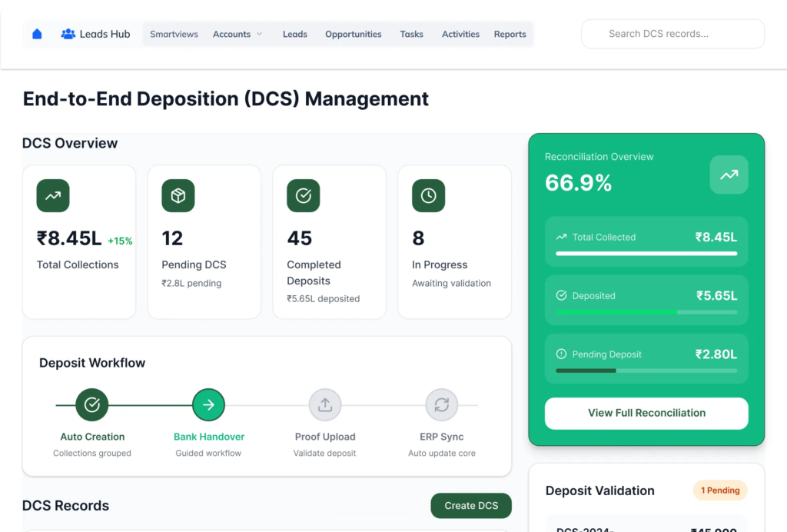Click the alert icon beside Pending Deposit
This screenshot has height=532, width=787.
click(x=561, y=354)
